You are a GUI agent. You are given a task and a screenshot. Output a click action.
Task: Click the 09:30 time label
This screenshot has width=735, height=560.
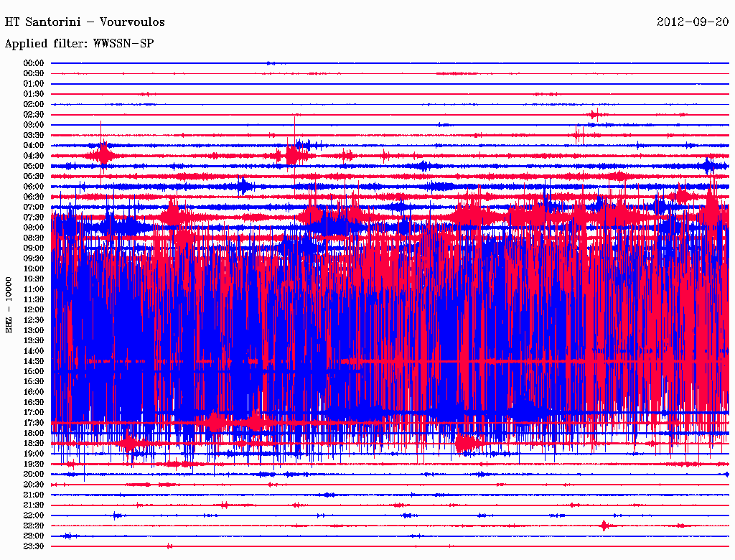click(34, 258)
